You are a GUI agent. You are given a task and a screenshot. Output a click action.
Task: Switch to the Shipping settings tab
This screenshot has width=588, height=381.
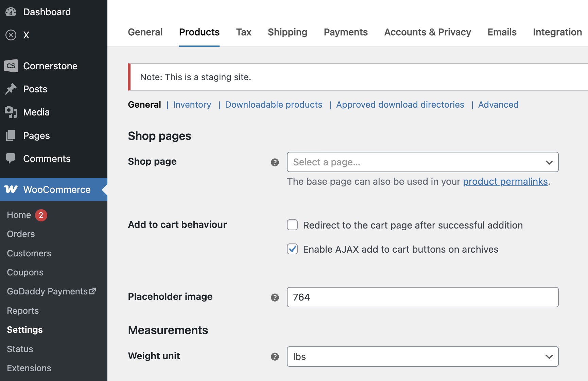coord(287,32)
